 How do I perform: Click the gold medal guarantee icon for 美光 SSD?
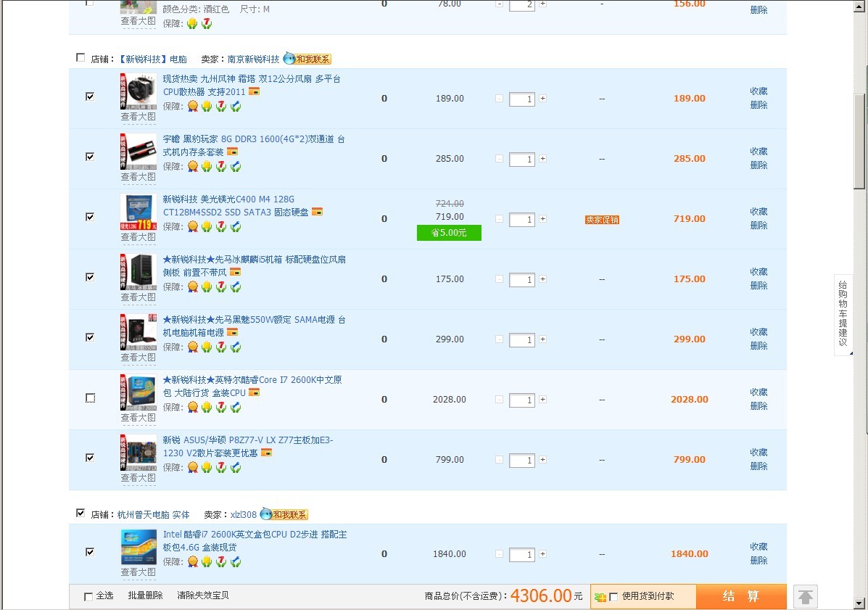pos(193,227)
